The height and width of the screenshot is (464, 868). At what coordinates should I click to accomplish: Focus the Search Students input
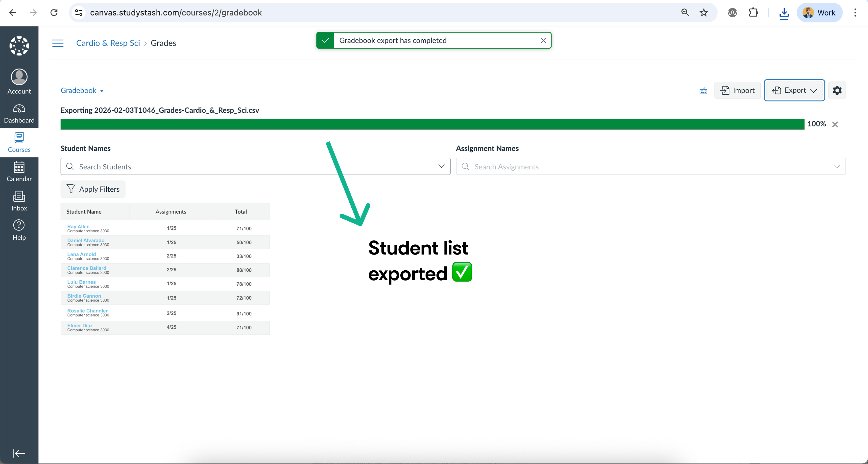click(x=255, y=166)
